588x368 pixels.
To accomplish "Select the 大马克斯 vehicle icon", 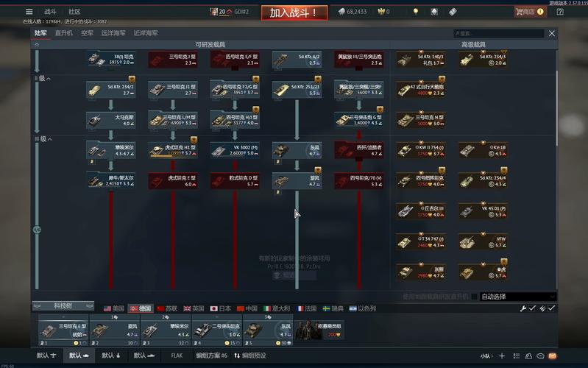I will (x=110, y=118).
